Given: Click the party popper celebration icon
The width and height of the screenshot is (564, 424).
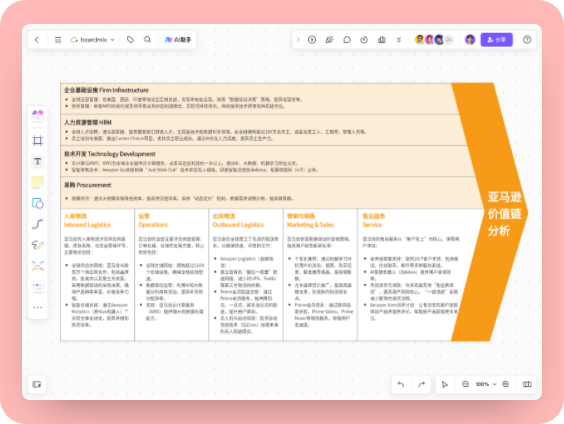Looking at the screenshot, I should [x=329, y=40].
